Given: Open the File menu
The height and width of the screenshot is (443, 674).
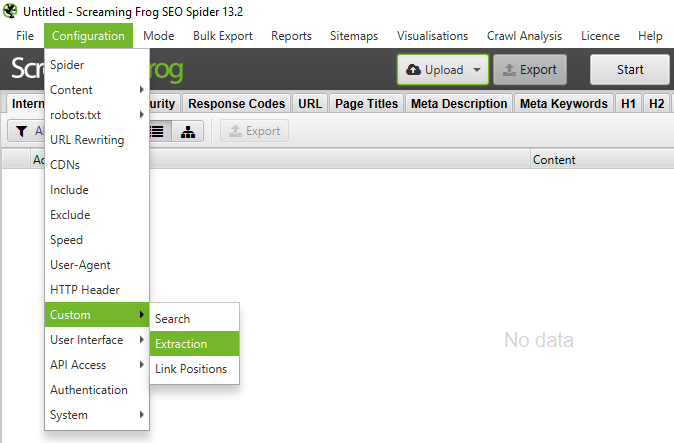Looking at the screenshot, I should (25, 36).
